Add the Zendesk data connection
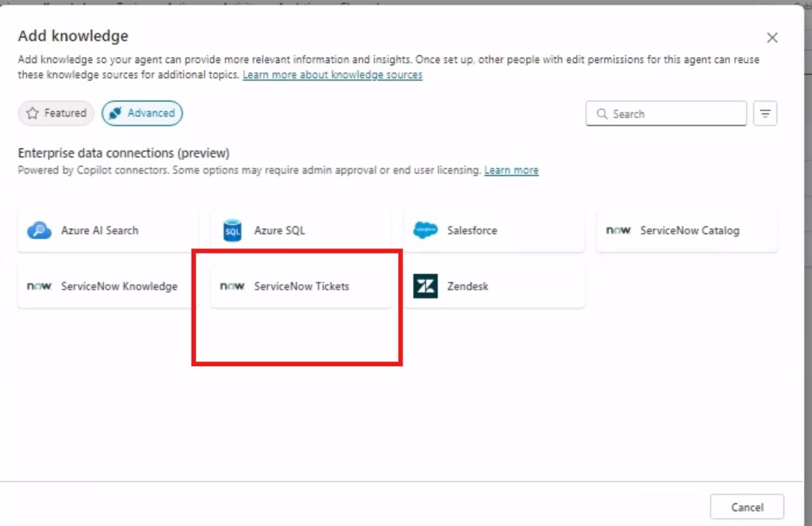The height and width of the screenshot is (526, 812). pyautogui.click(x=494, y=286)
